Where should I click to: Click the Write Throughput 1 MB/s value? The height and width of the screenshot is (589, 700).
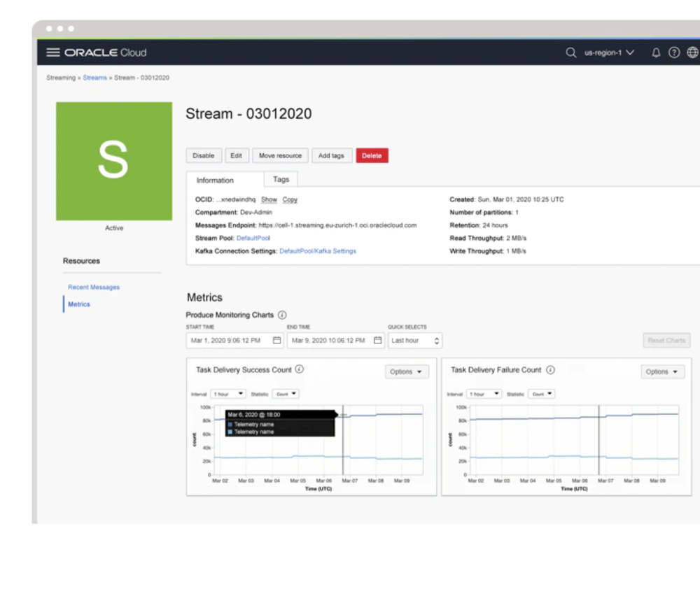click(x=516, y=251)
